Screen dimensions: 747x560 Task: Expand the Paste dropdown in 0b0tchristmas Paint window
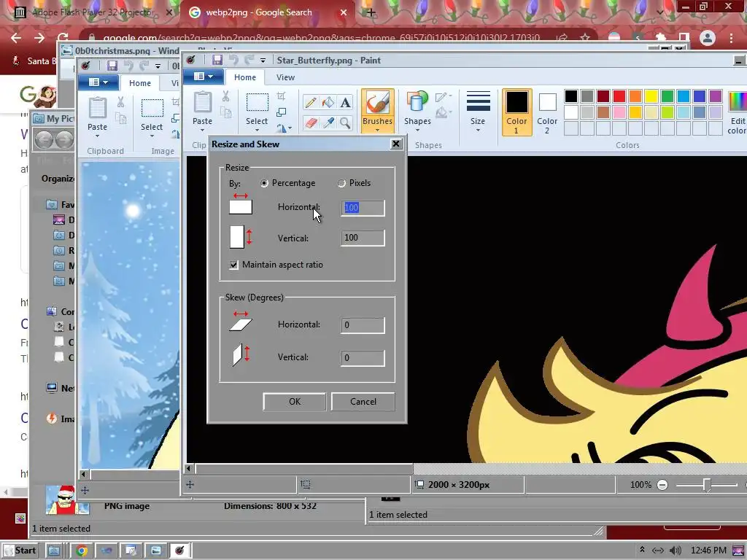[97, 136]
